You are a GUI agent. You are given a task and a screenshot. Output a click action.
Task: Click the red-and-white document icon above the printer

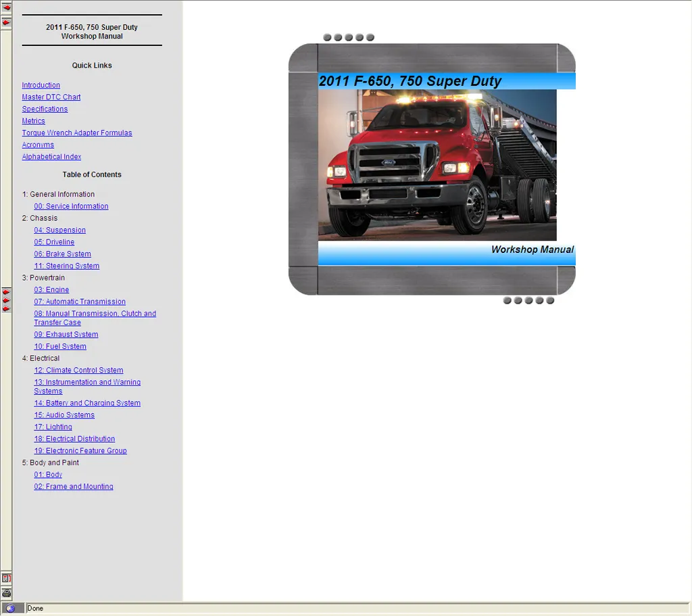(6, 578)
